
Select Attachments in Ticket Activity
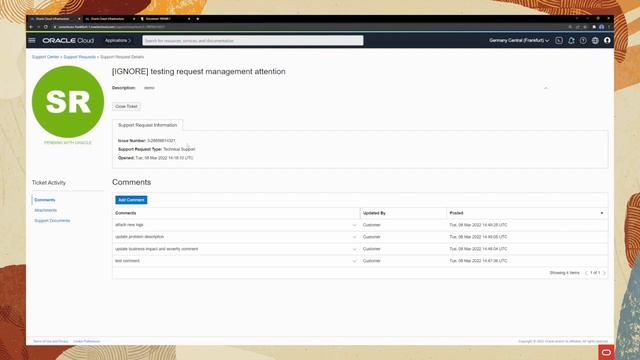coord(46,210)
